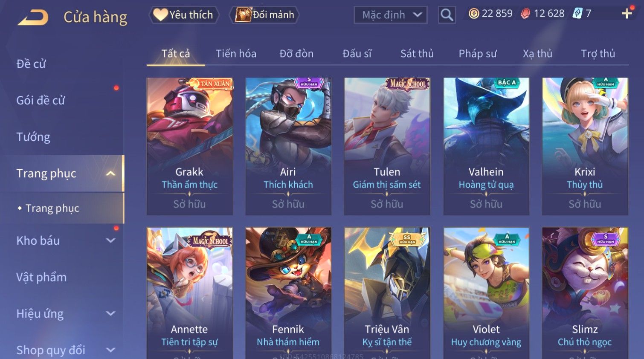The image size is (644, 359).
Task: Select Triệu Vân Kỵ sĩ tận thế card
Action: point(387,293)
